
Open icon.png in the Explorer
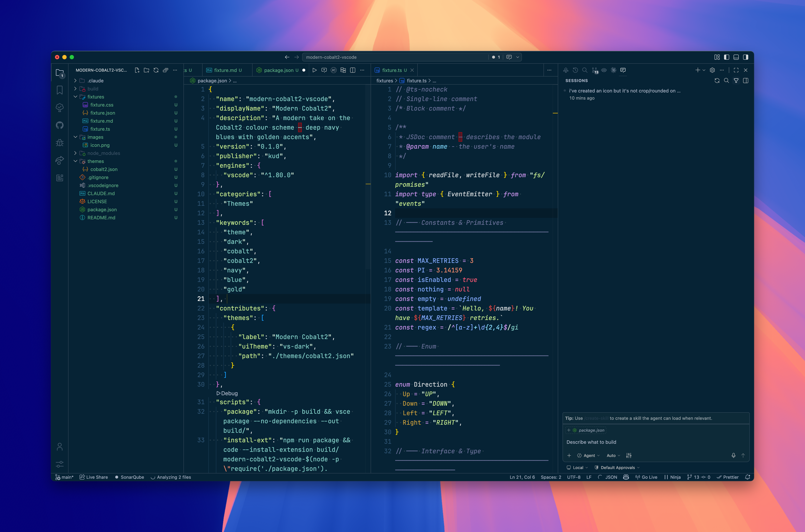point(126,145)
